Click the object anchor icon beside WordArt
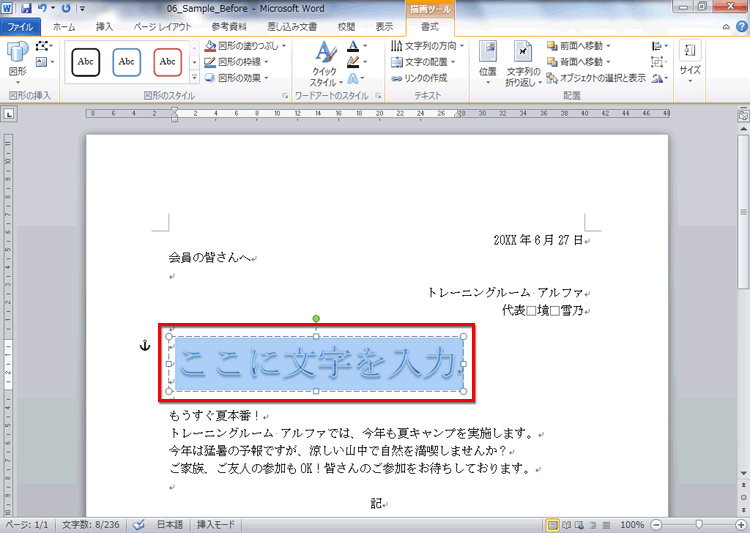The image size is (750, 533). tap(145, 345)
